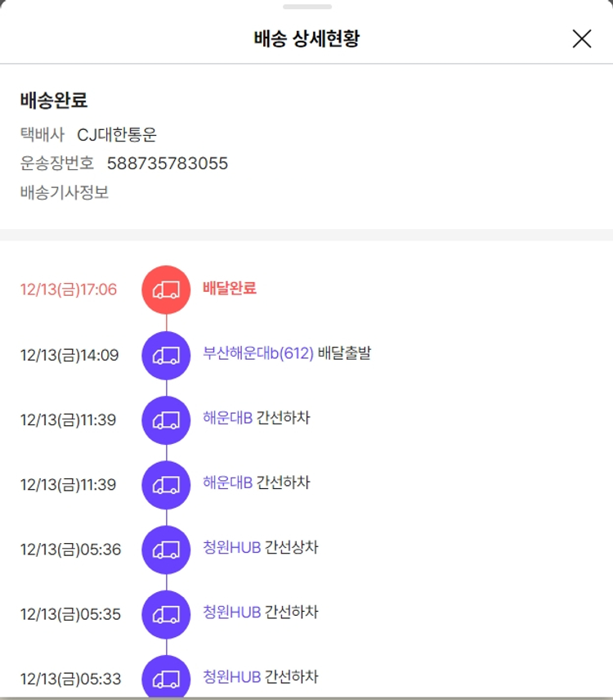Click the 배송완료 status heading
613x700 pixels.
click(54, 101)
